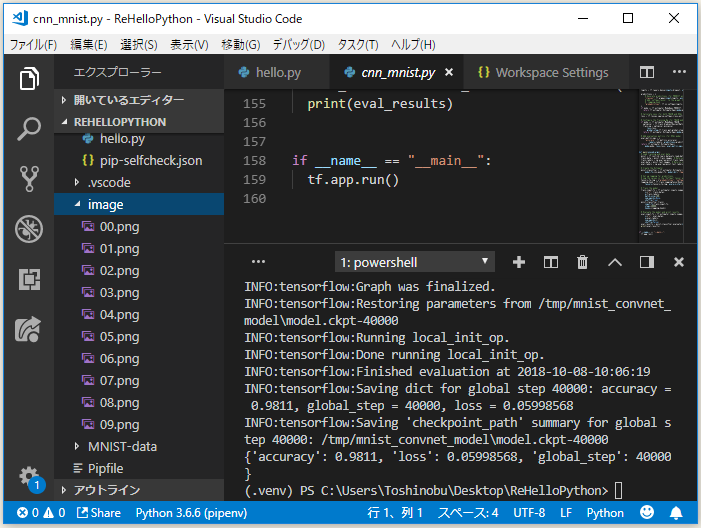Open hello.py in the explorer tree

point(139,139)
